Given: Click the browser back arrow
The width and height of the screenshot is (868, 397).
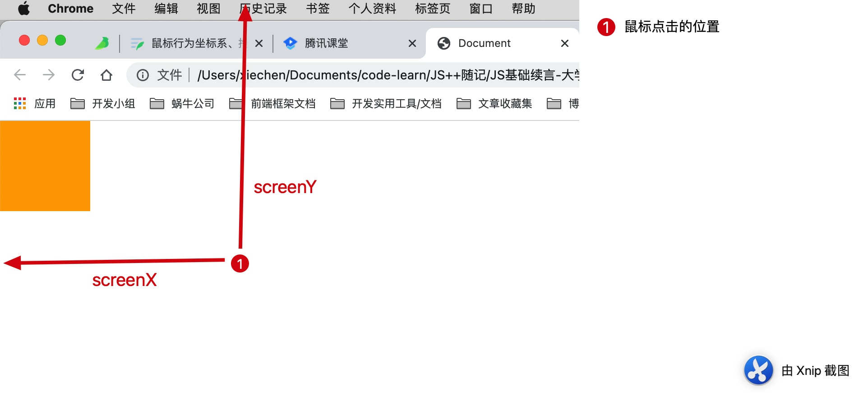Looking at the screenshot, I should (x=20, y=75).
